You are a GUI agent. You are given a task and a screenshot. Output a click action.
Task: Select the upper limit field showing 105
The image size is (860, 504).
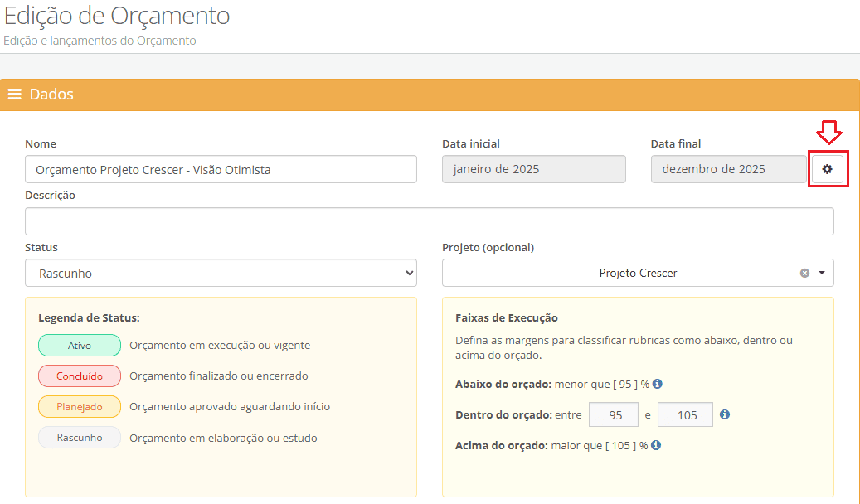pyautogui.click(x=686, y=414)
